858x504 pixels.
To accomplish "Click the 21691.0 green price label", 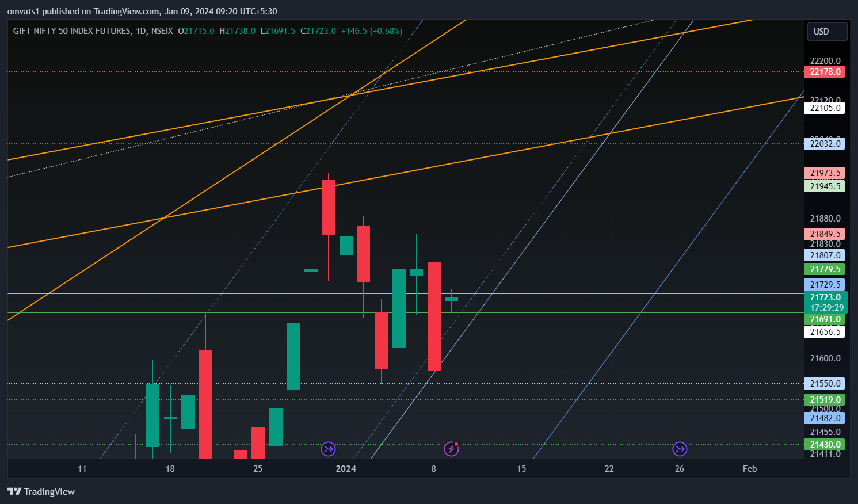I will pos(825,319).
